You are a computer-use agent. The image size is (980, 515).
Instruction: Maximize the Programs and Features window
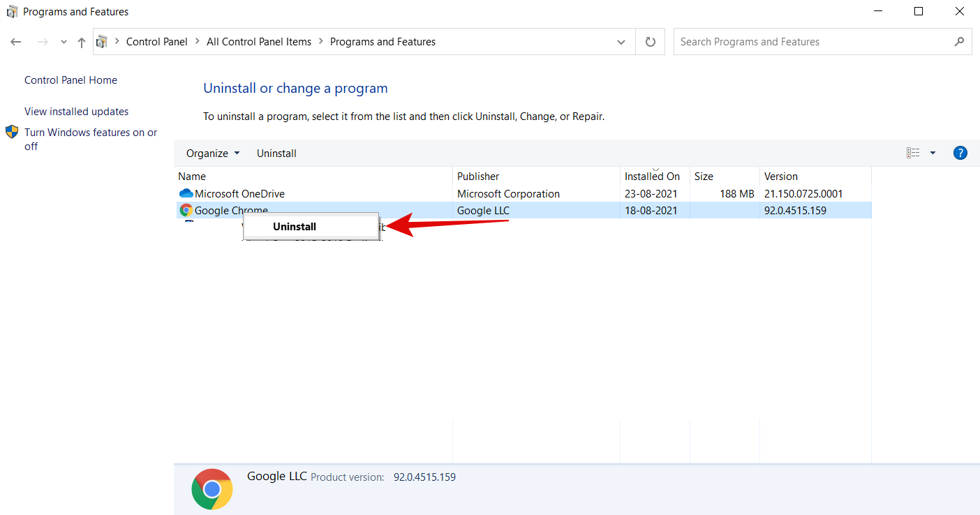pos(919,11)
